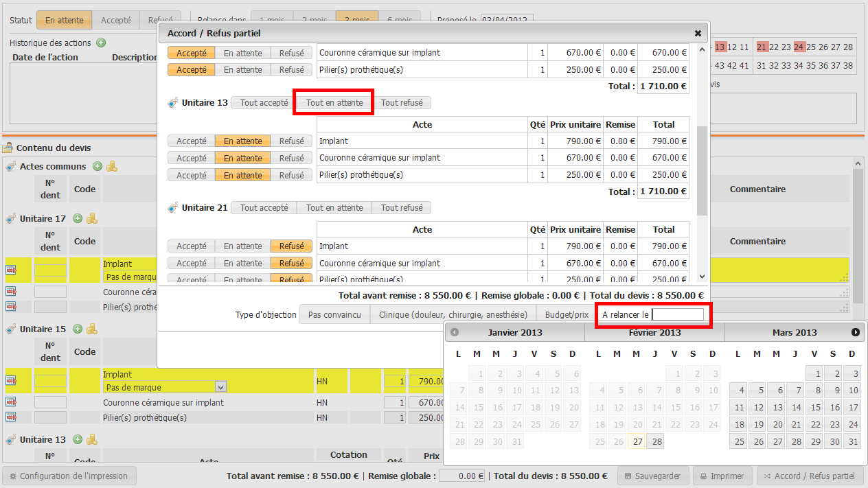Viewport: 868px width, 488px height.
Task: Select Budget/prix objection type
Action: tap(567, 315)
